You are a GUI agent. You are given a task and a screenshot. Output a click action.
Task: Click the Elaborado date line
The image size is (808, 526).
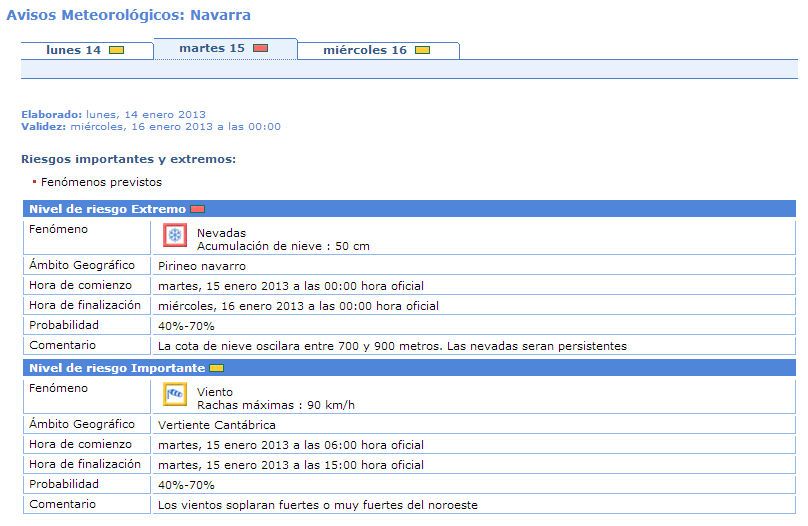[113, 114]
